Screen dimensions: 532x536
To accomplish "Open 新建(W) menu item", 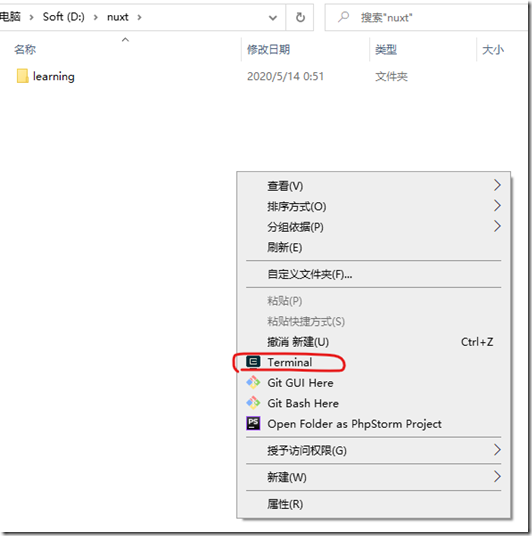I will click(x=373, y=477).
